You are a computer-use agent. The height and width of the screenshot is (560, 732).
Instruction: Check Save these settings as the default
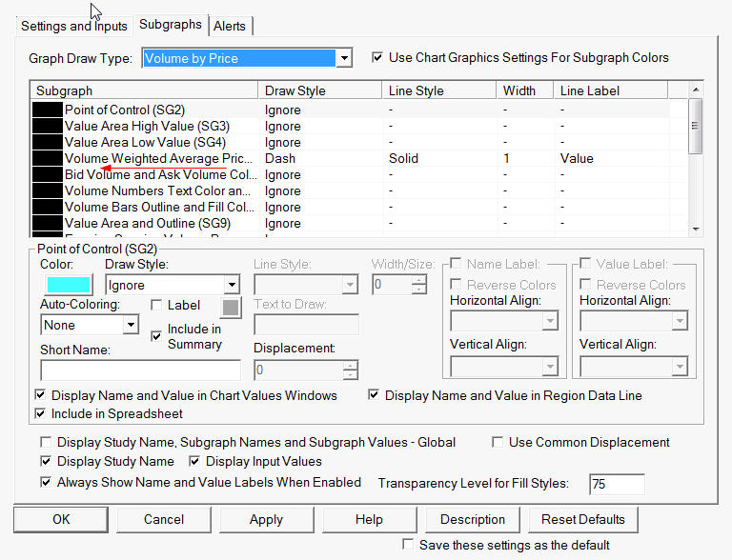tap(409, 545)
